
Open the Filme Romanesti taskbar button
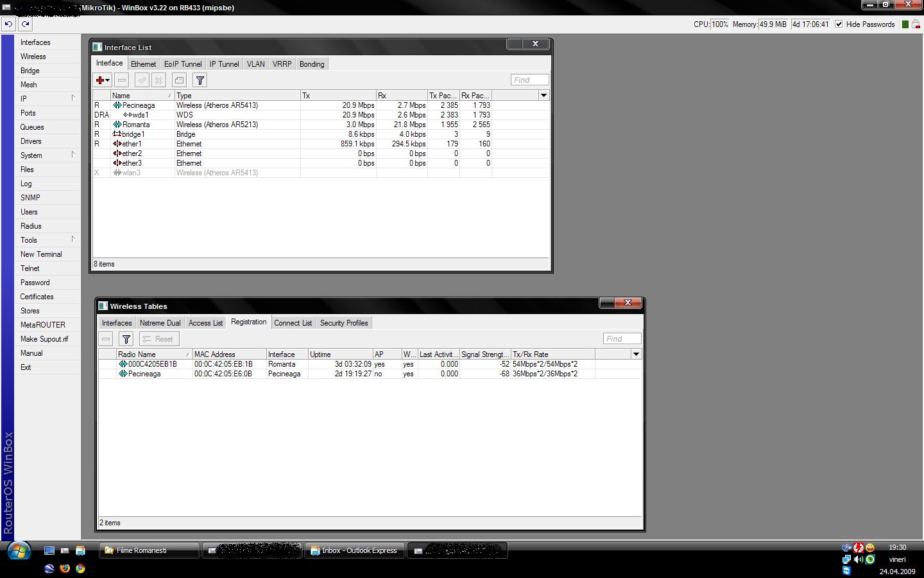(x=149, y=550)
